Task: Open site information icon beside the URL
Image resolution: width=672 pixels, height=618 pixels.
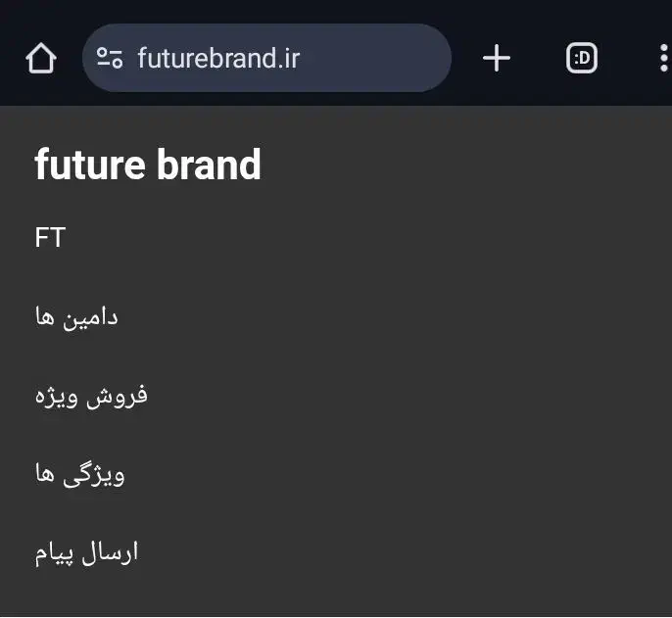Action: [x=110, y=59]
